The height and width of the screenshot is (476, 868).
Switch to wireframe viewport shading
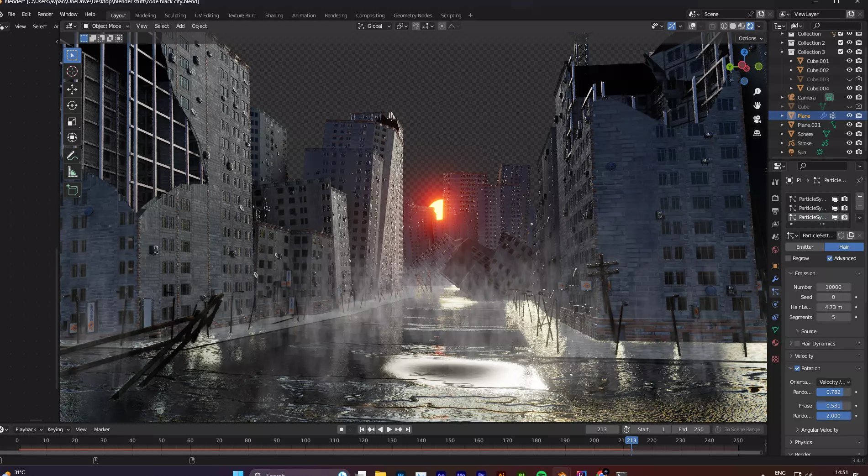tap(724, 26)
